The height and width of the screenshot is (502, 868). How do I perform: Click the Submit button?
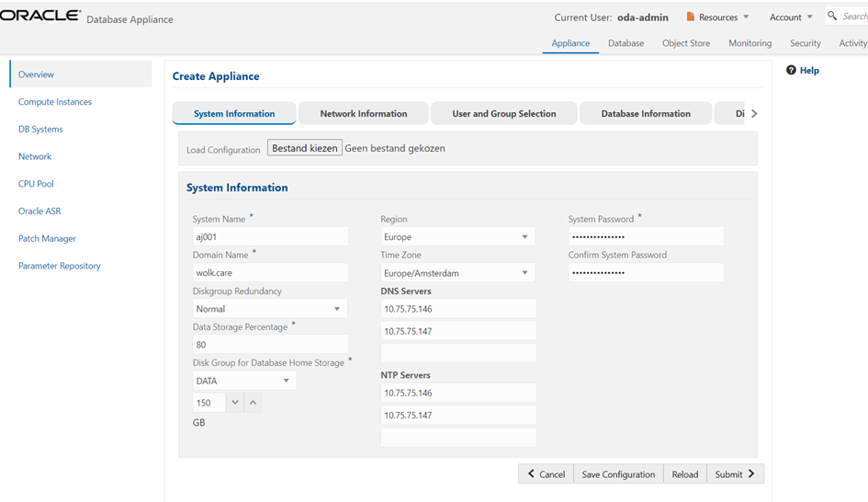click(x=734, y=474)
